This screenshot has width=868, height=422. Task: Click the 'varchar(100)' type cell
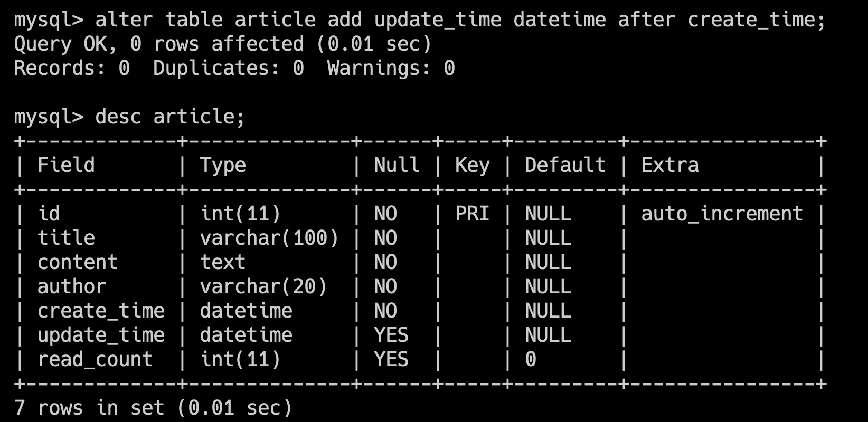[x=269, y=238]
